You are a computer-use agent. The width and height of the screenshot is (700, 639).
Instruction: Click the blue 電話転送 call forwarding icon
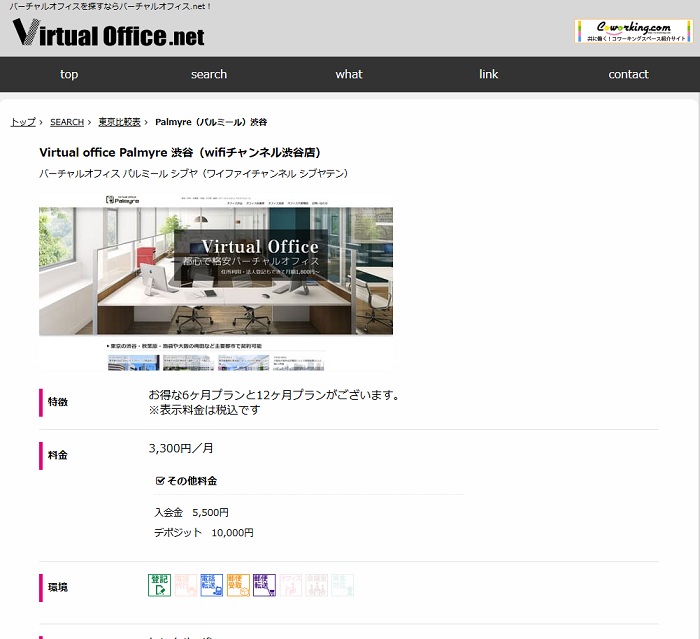pos(212,586)
